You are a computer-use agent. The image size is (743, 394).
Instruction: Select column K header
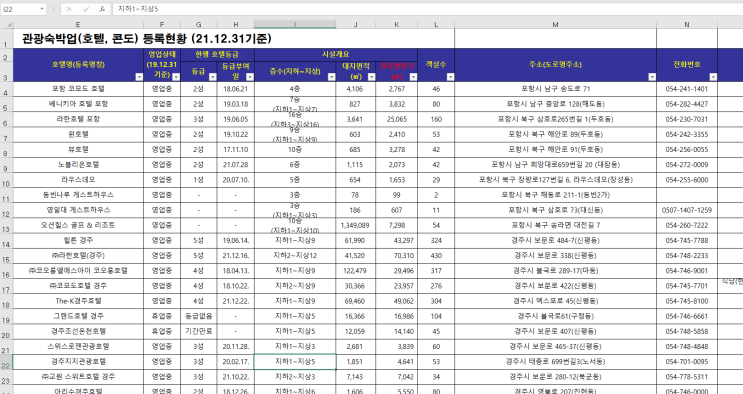(397, 24)
